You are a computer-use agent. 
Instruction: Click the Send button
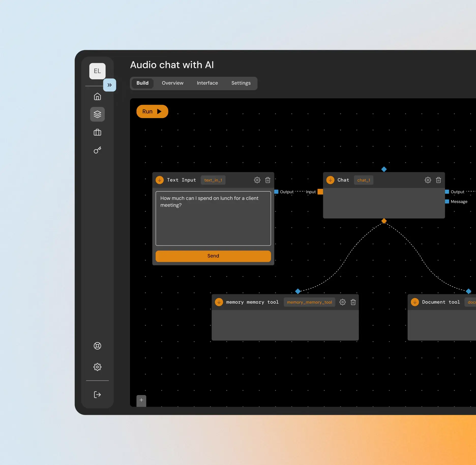click(x=213, y=256)
